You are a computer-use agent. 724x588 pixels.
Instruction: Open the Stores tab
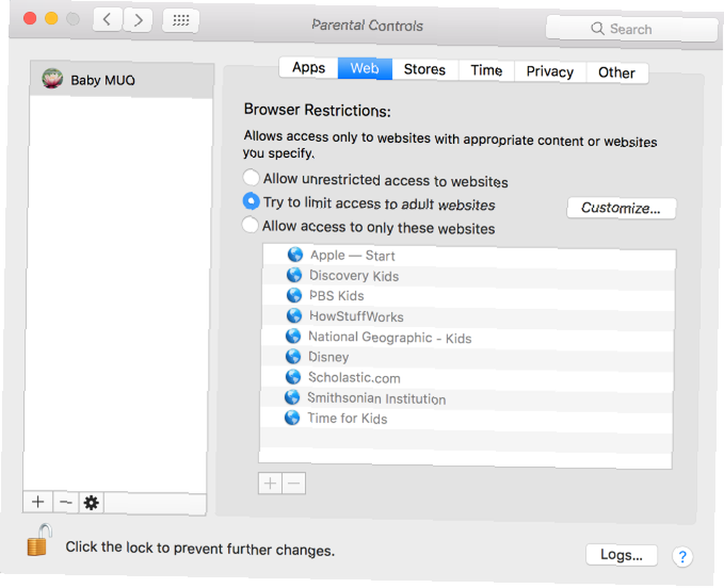click(425, 70)
